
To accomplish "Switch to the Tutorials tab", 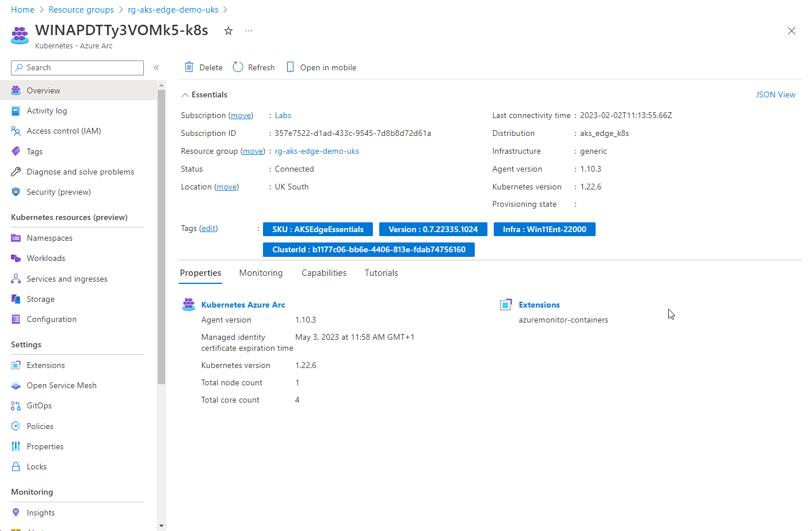I will click(381, 273).
